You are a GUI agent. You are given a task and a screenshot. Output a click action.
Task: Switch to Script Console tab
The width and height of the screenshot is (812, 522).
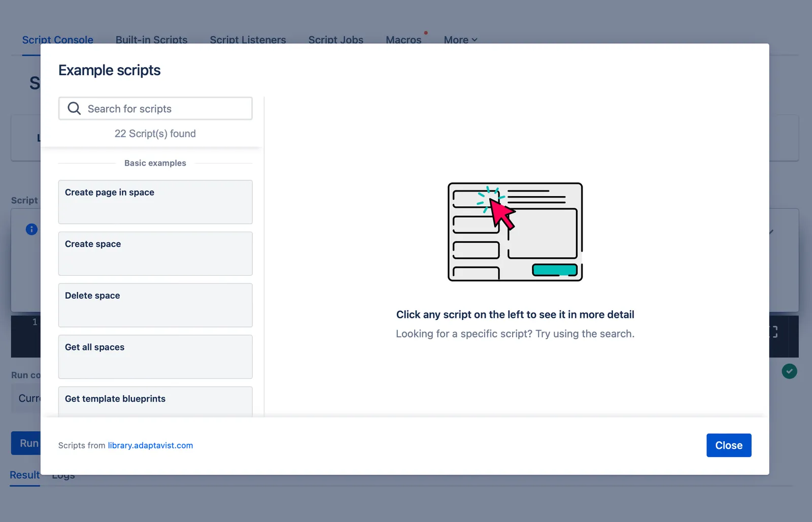pyautogui.click(x=57, y=40)
